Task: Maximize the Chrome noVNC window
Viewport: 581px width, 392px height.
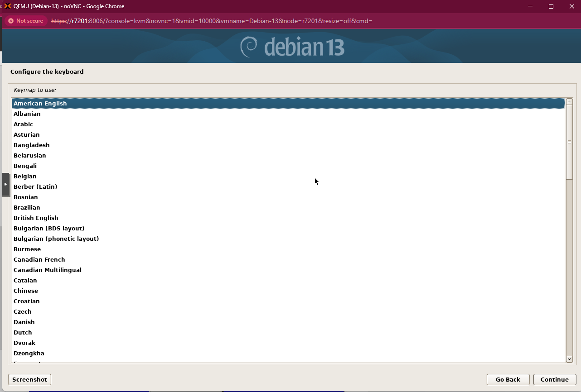Action: (551, 6)
